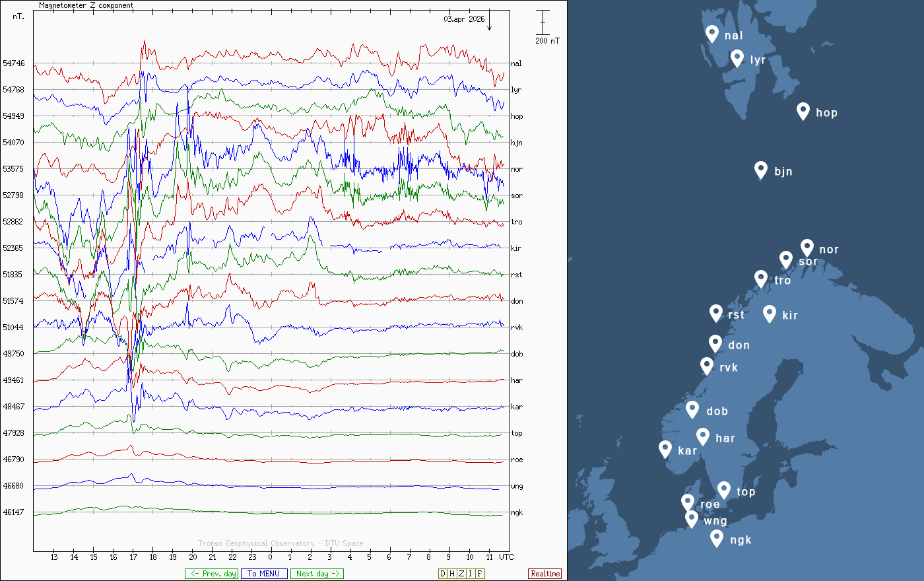The height and width of the screenshot is (581, 924).
Task: Click the kir station pin
Action: coord(769,314)
